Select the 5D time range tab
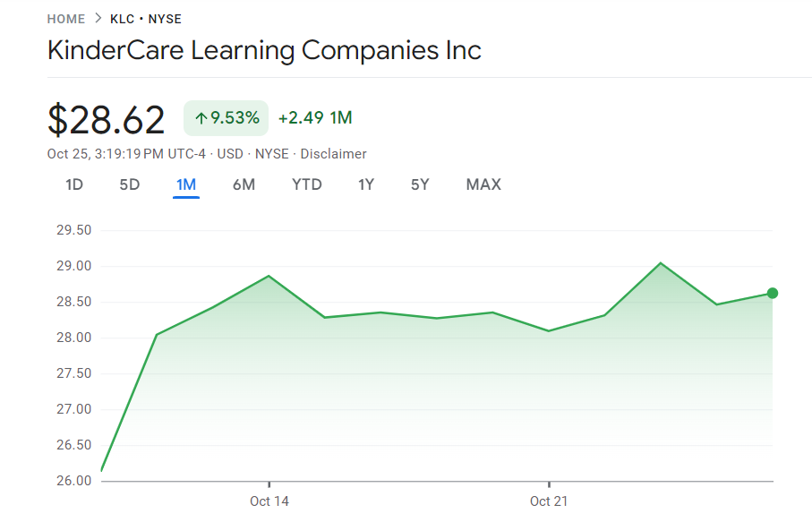This screenshot has height=522, width=812. coord(130,185)
